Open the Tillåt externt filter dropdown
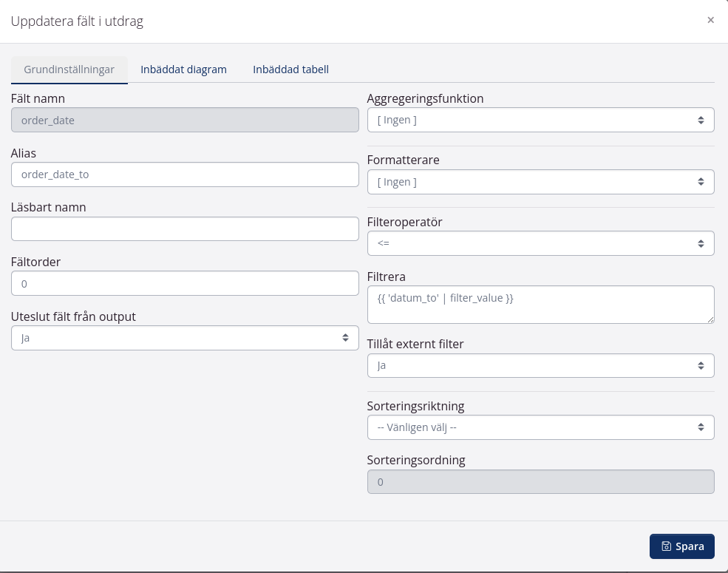728x573 pixels. point(540,365)
